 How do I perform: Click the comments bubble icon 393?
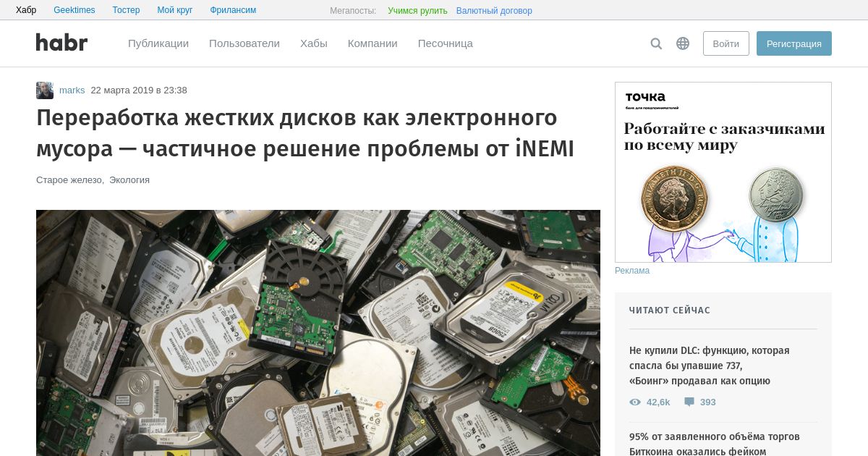(x=689, y=402)
